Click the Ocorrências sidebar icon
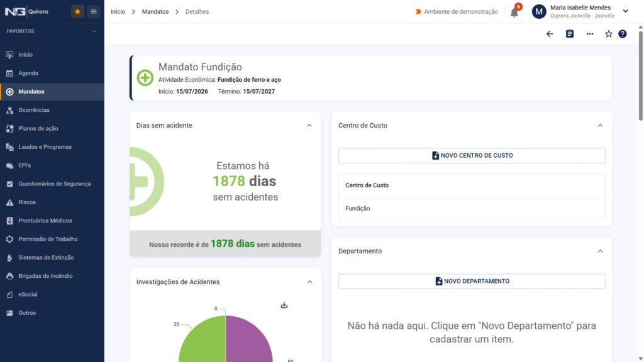Image resolution: width=644 pixels, height=362 pixels. [10, 110]
